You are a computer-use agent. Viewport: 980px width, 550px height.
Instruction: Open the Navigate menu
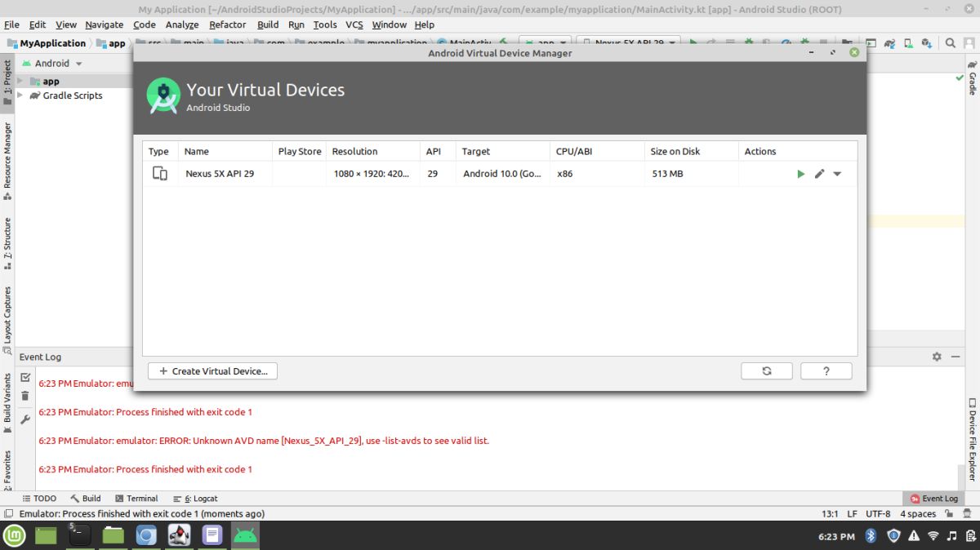105,24
